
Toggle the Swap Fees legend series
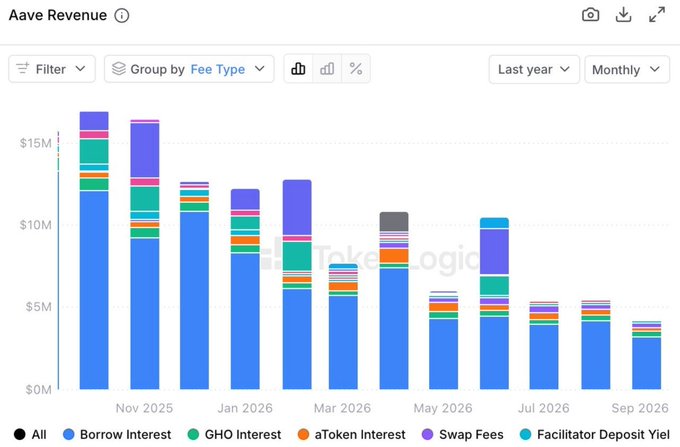[463, 434]
